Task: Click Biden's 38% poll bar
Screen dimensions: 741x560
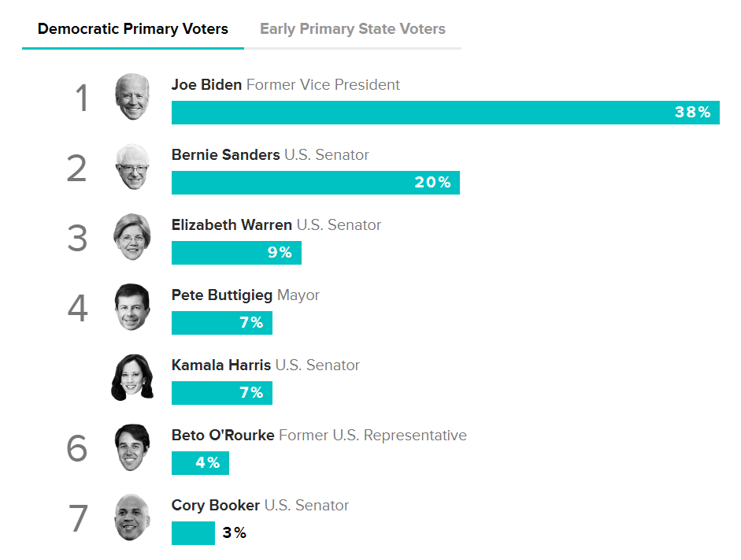Action: pos(445,113)
